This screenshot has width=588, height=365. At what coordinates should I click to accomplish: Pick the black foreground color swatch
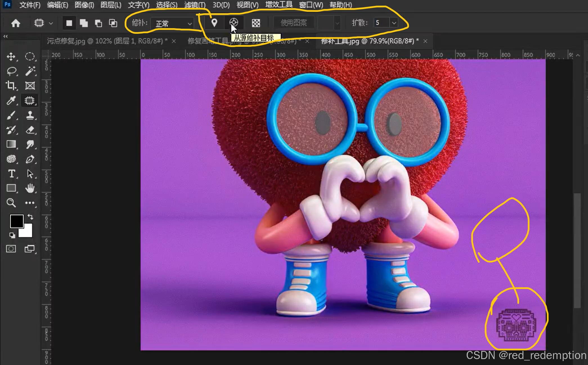pyautogui.click(x=16, y=221)
